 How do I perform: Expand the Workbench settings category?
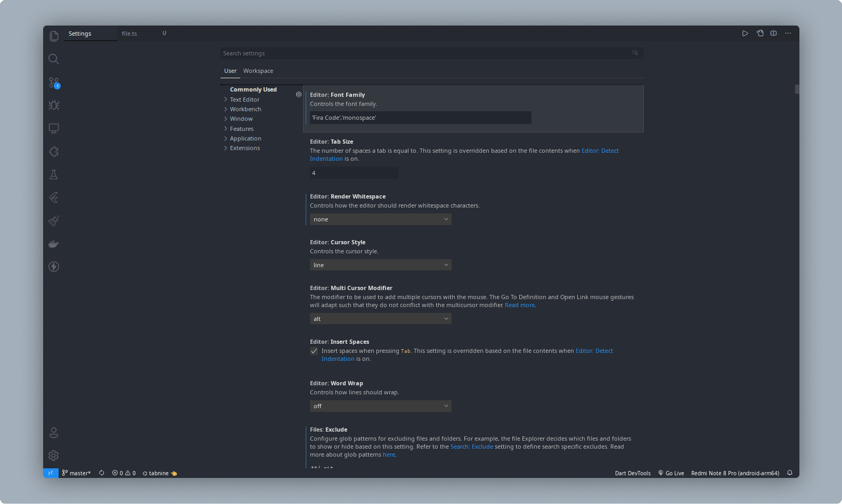(x=246, y=109)
